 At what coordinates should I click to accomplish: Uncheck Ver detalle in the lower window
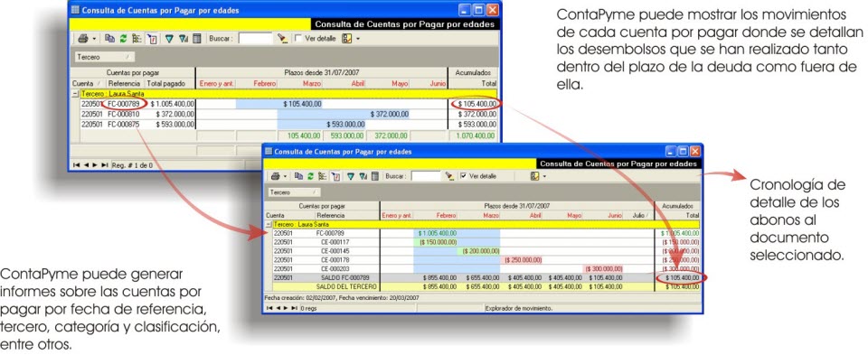click(x=463, y=176)
